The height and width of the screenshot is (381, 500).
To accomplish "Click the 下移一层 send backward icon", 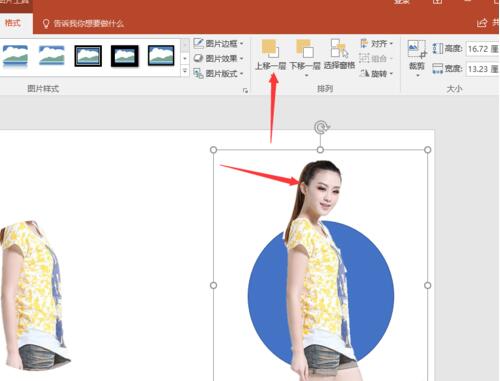I will point(305,49).
